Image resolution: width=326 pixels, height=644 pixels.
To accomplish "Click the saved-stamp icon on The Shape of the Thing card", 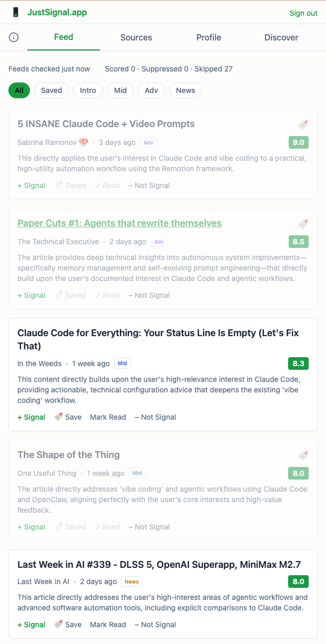I will [303, 455].
